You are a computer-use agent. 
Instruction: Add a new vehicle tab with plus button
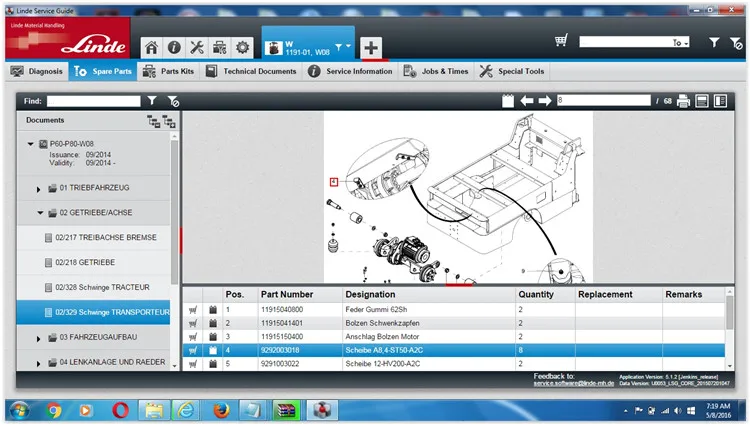[x=371, y=47]
